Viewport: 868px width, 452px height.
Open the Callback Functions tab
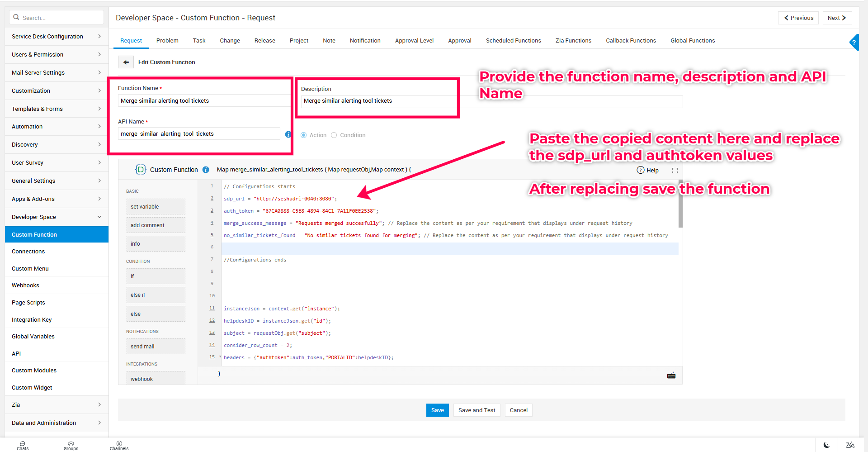(x=631, y=41)
